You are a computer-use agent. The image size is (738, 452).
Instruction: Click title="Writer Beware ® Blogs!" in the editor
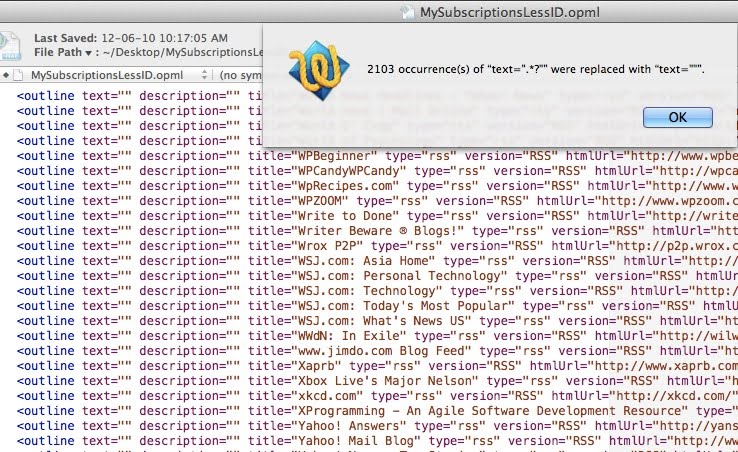[x=356, y=231]
